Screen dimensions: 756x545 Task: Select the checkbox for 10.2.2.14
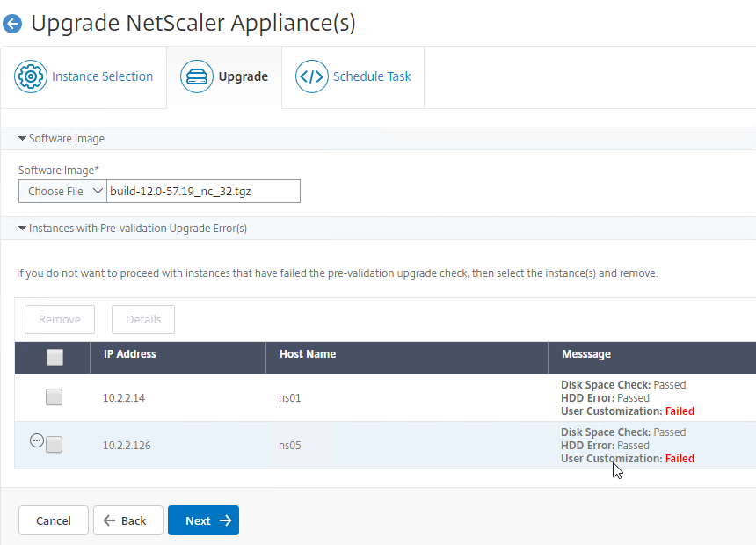click(x=54, y=397)
